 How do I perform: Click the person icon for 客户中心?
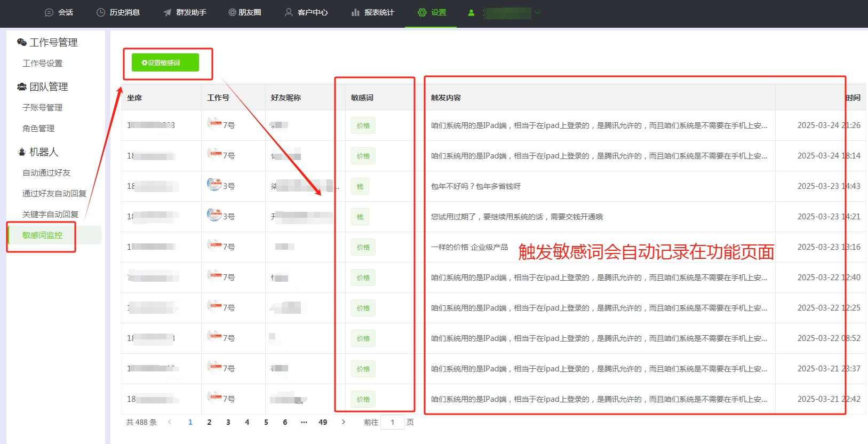289,12
